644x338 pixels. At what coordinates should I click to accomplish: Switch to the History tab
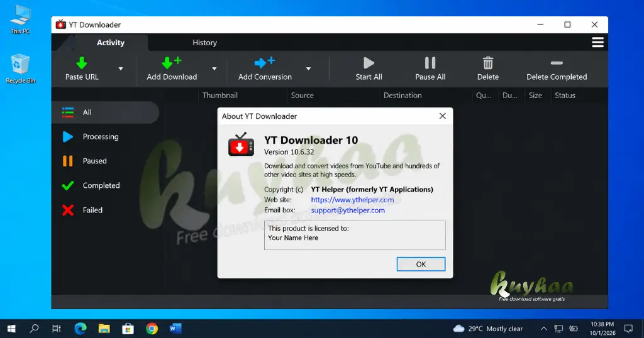pyautogui.click(x=204, y=43)
